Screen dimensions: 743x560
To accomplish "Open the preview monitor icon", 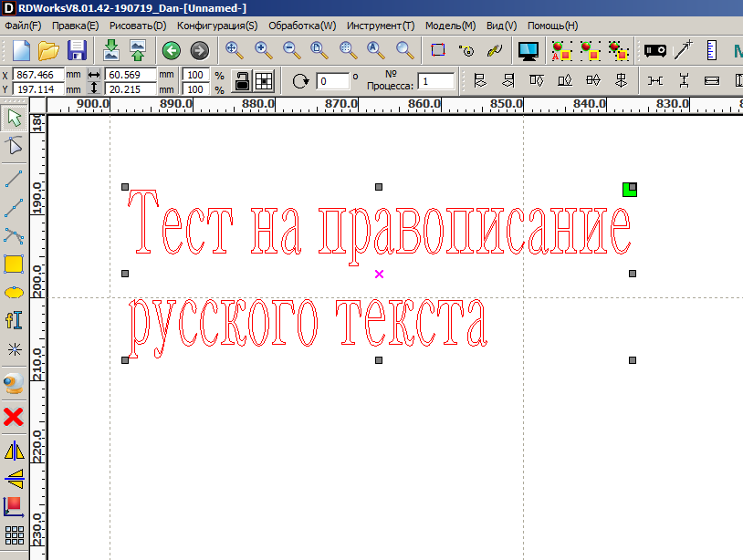I will [x=528, y=51].
